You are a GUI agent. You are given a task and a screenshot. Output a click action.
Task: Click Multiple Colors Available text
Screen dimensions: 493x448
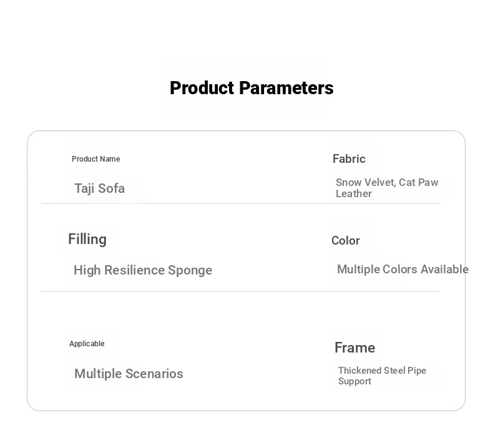pyautogui.click(x=403, y=270)
